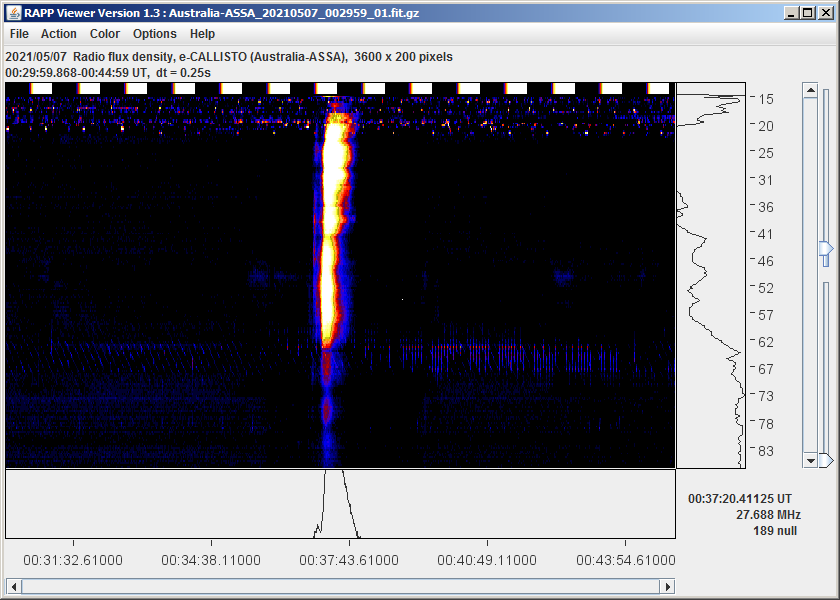The image size is (840, 600).
Task: Show the Help menu
Action: 202,34
